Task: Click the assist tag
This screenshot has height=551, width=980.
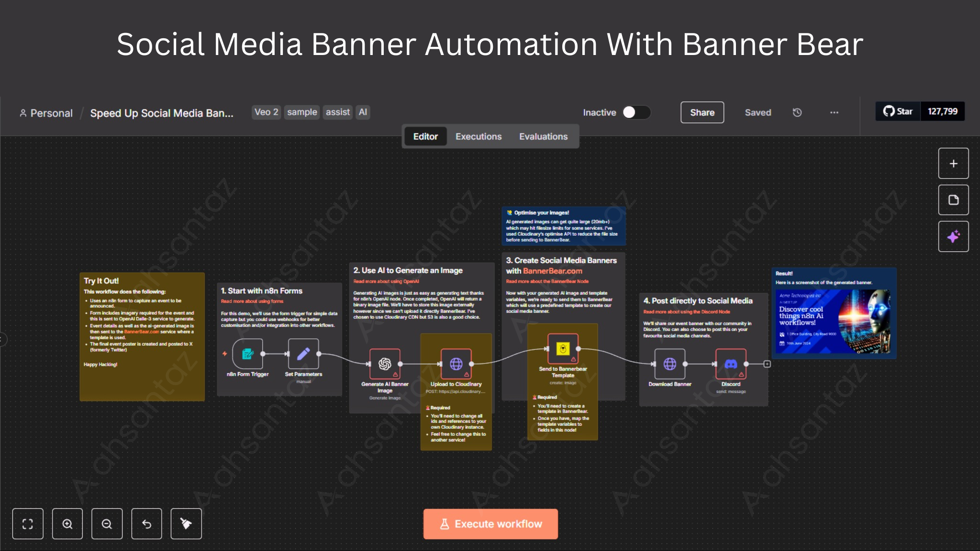Action: pos(338,112)
